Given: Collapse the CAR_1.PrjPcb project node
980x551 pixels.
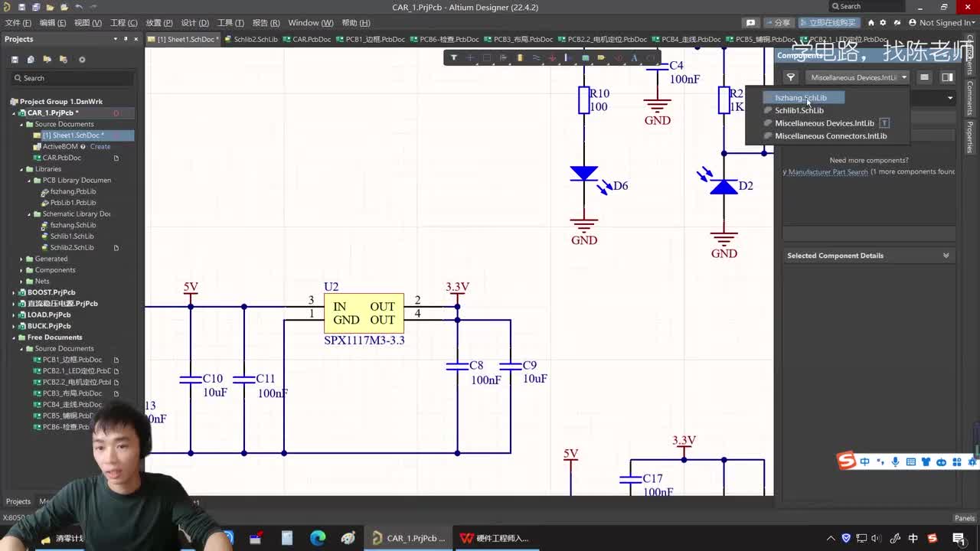Looking at the screenshot, I should tap(14, 112).
